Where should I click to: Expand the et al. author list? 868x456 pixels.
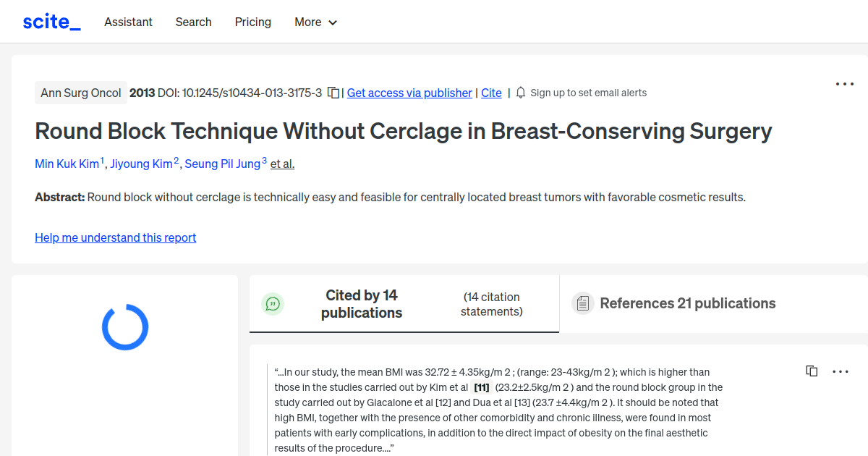(x=282, y=164)
